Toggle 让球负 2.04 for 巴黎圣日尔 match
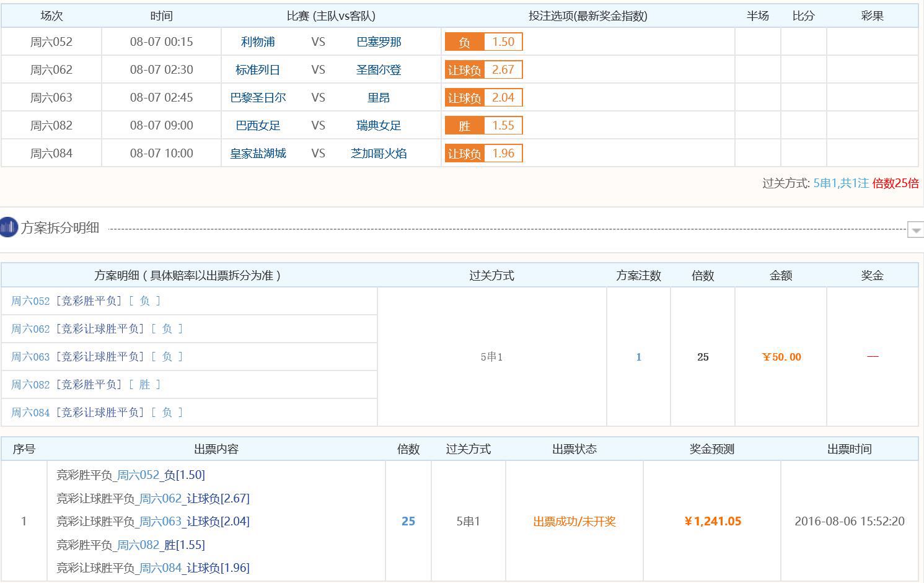This screenshot has width=924, height=583. pyautogui.click(x=483, y=97)
